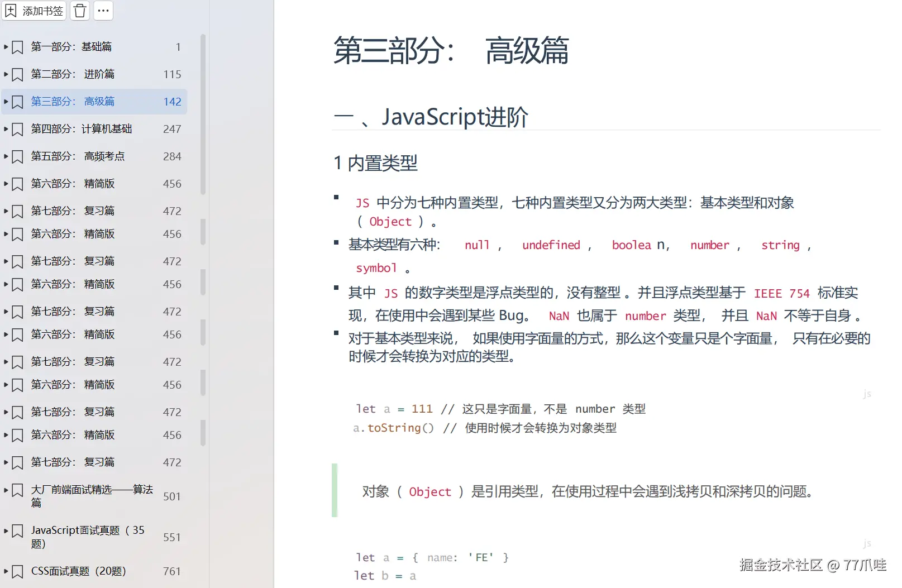Click page number 1 in the bookmark list
902x588 pixels.
pyautogui.click(x=178, y=47)
